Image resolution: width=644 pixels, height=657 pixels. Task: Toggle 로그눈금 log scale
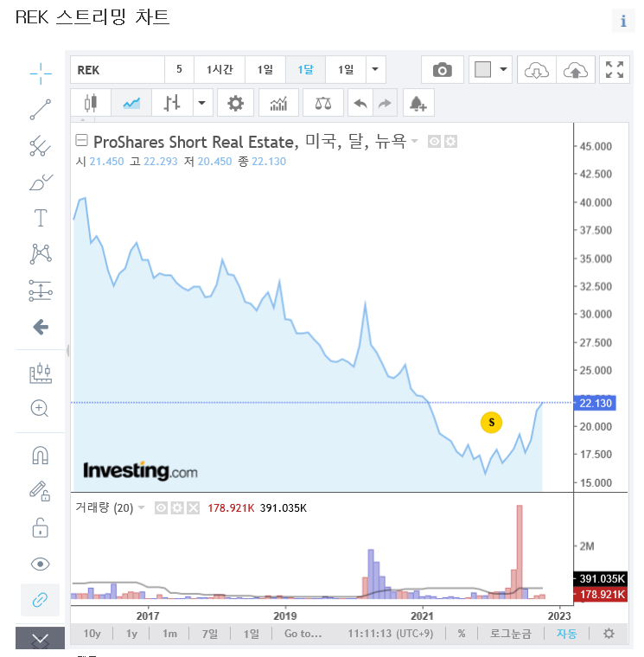tap(511, 634)
